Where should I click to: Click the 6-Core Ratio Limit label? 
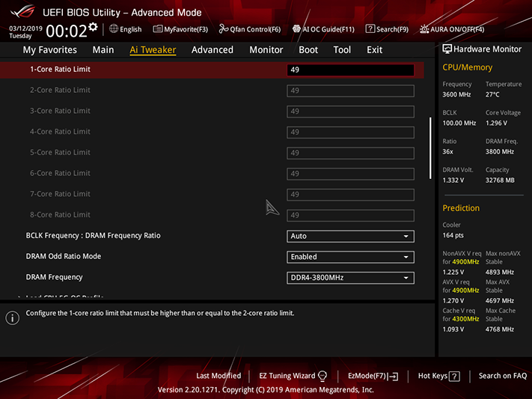(x=60, y=173)
